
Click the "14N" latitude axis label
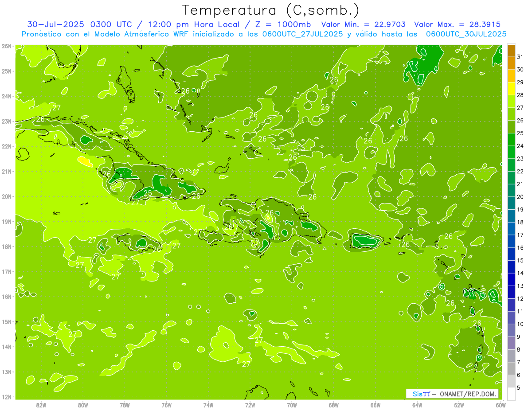point(6,347)
